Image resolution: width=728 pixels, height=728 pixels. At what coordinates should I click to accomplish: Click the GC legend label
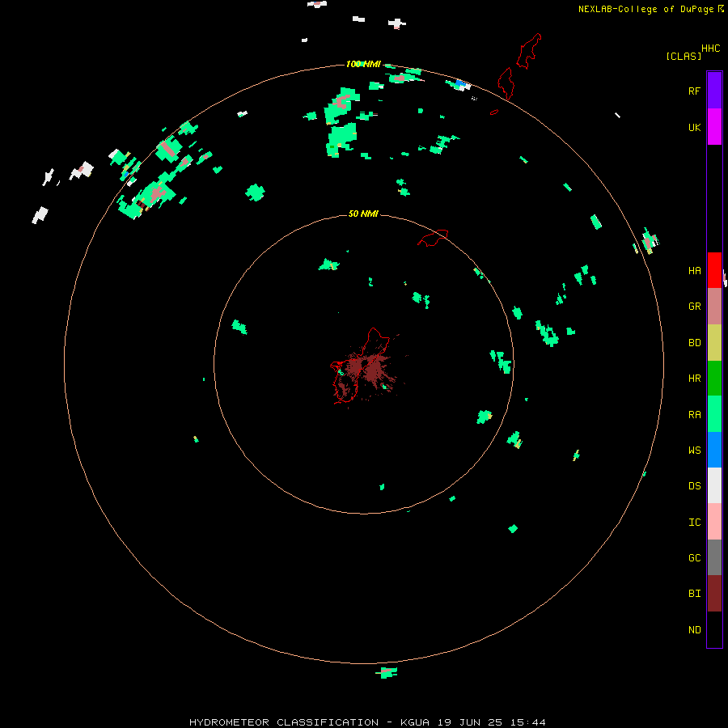click(694, 558)
